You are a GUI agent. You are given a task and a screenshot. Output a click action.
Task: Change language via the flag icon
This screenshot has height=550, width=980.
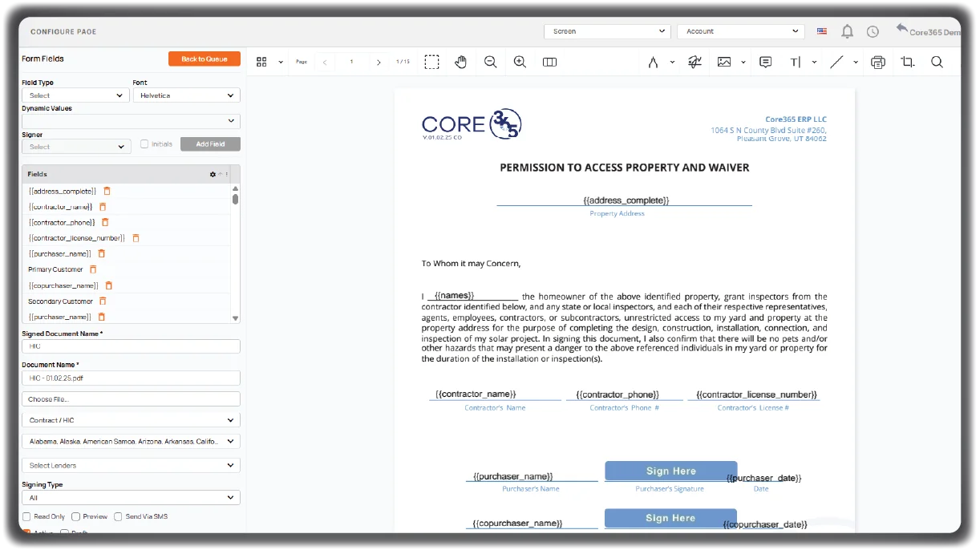822,31
